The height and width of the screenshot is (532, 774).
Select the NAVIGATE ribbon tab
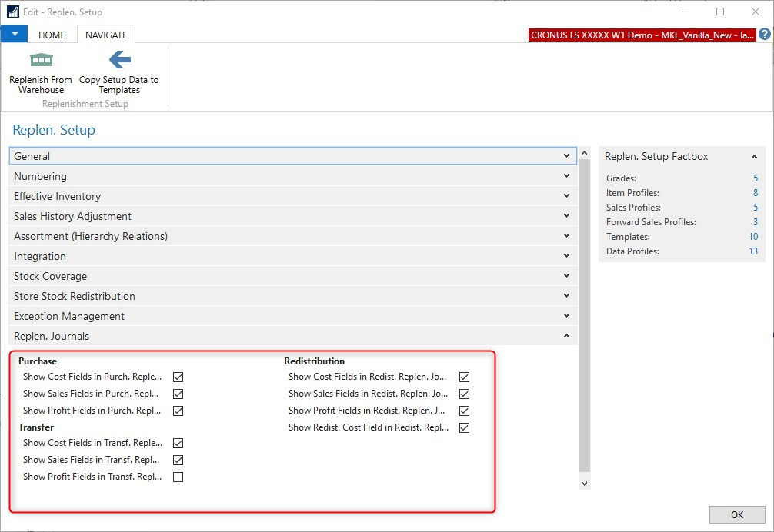pyautogui.click(x=106, y=35)
